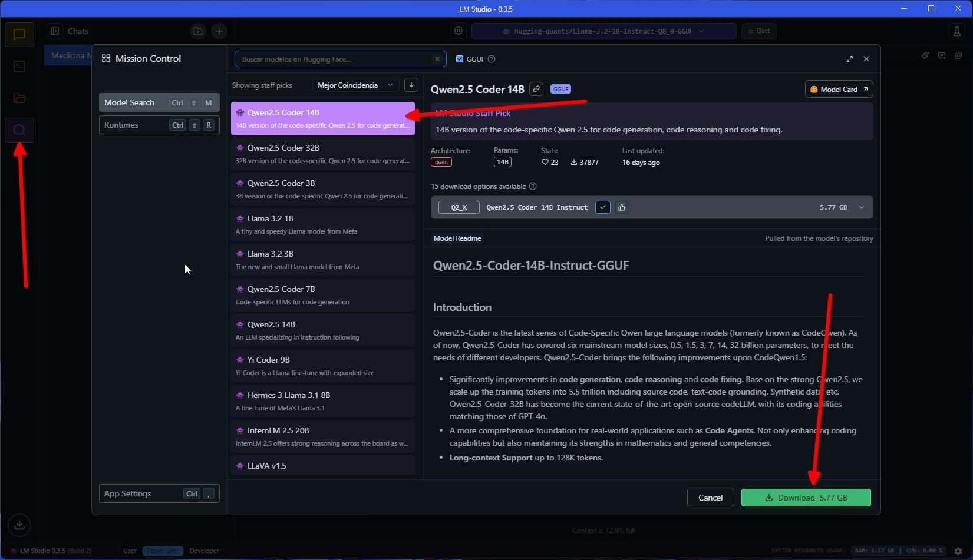Select the Model Readme tab
The height and width of the screenshot is (560, 973).
pyautogui.click(x=457, y=238)
